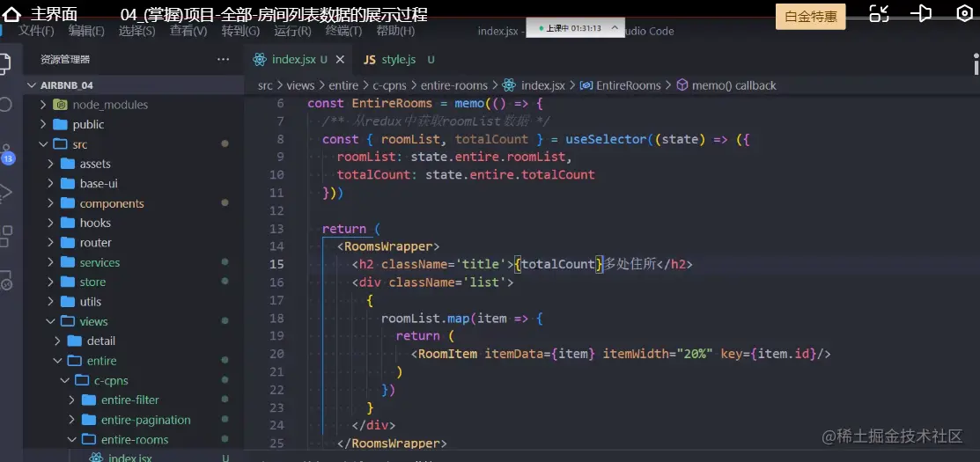
Task: Select the router folder
Action: (96, 242)
